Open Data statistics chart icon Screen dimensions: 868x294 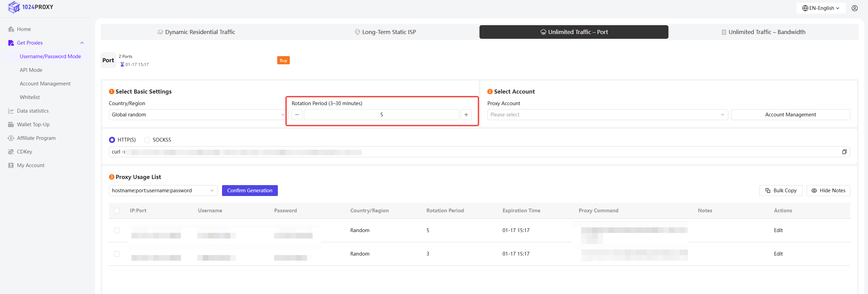11,111
